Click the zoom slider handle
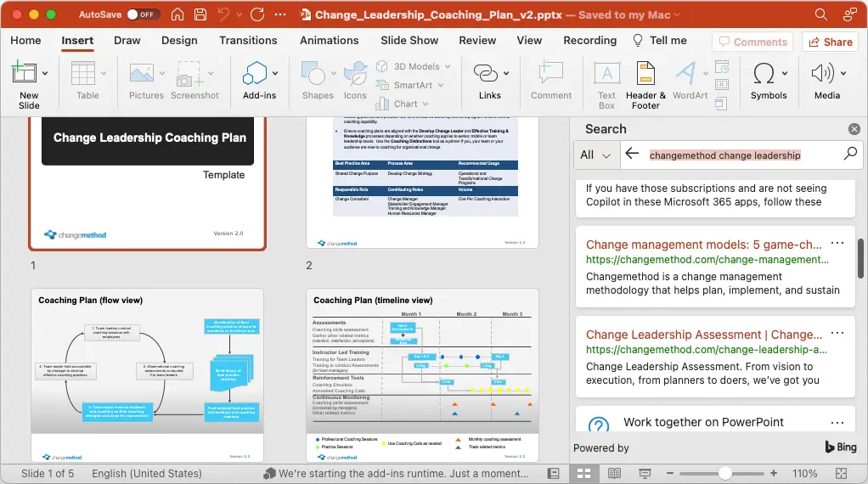This screenshot has height=484, width=868. pyautogui.click(x=724, y=474)
